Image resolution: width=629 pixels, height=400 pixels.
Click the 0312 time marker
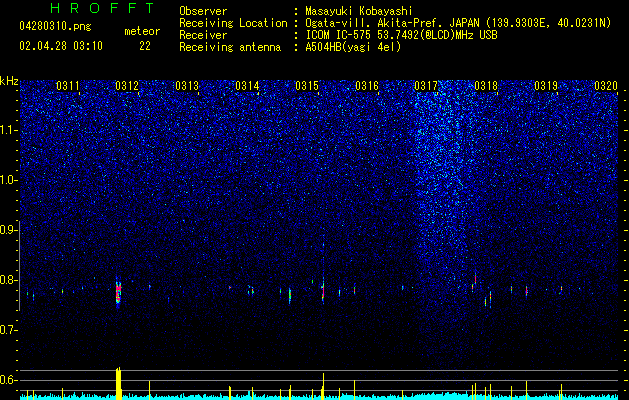point(127,86)
